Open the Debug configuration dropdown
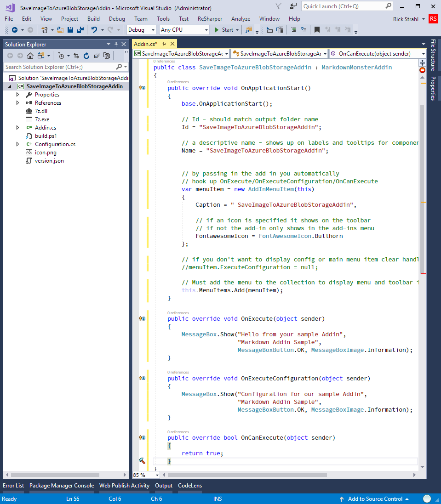The image size is (441, 504). pos(141,30)
